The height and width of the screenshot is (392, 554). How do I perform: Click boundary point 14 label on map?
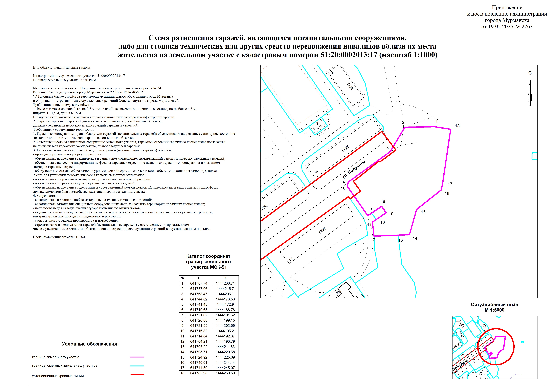[x=415, y=238]
